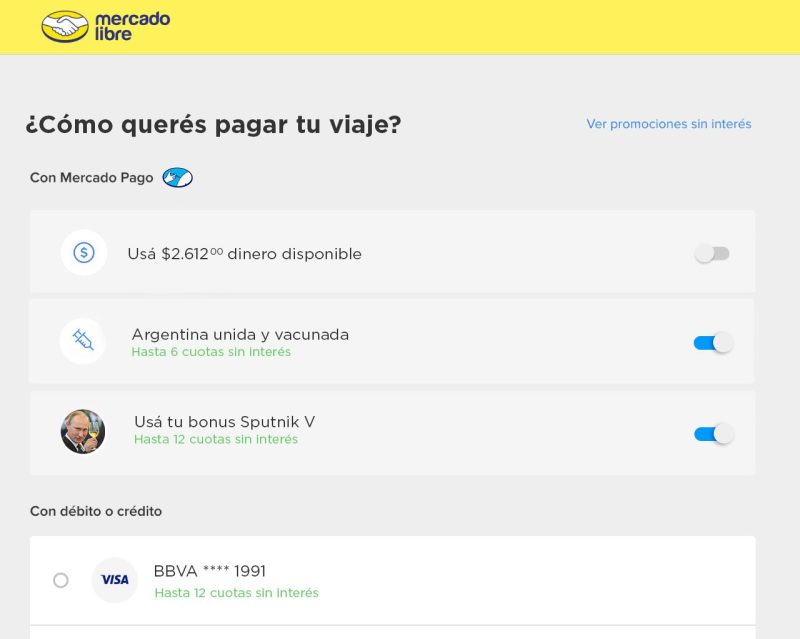This screenshot has width=800, height=639.
Task: Click the Mercado Libre handshake logo
Action: click(65, 27)
